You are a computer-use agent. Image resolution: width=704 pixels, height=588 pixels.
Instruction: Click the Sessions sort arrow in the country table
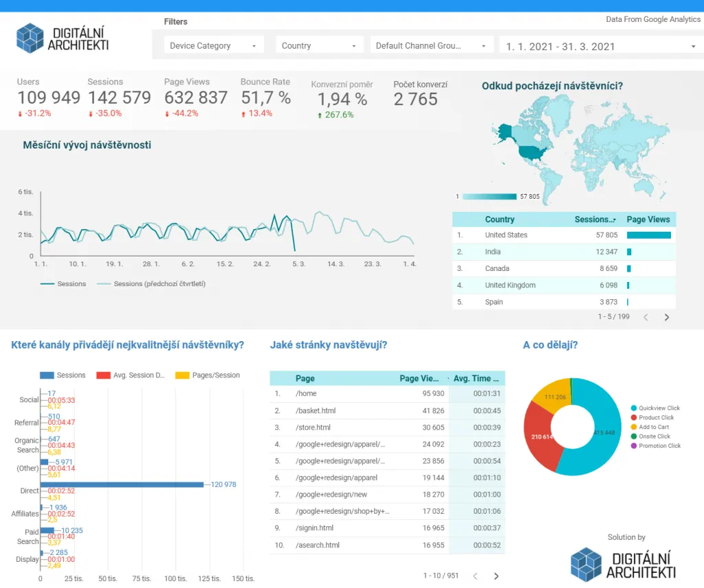[x=614, y=220]
